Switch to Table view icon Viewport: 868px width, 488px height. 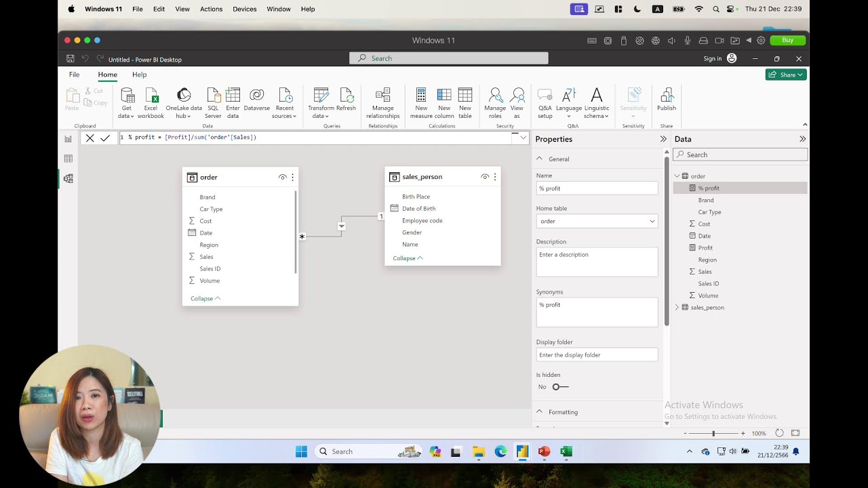click(x=68, y=159)
